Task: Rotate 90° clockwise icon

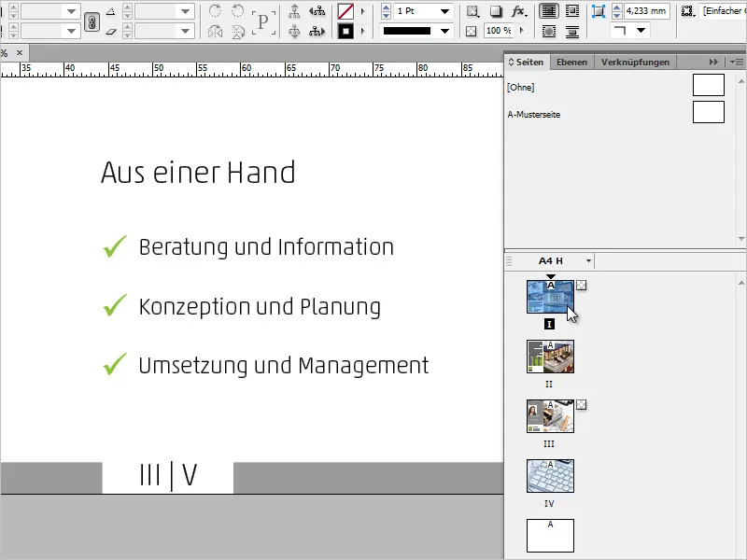Action: [216, 11]
